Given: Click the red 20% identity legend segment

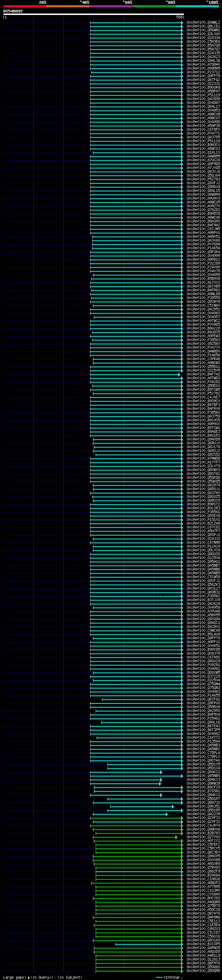Looking at the screenshot, I should [25, 6].
